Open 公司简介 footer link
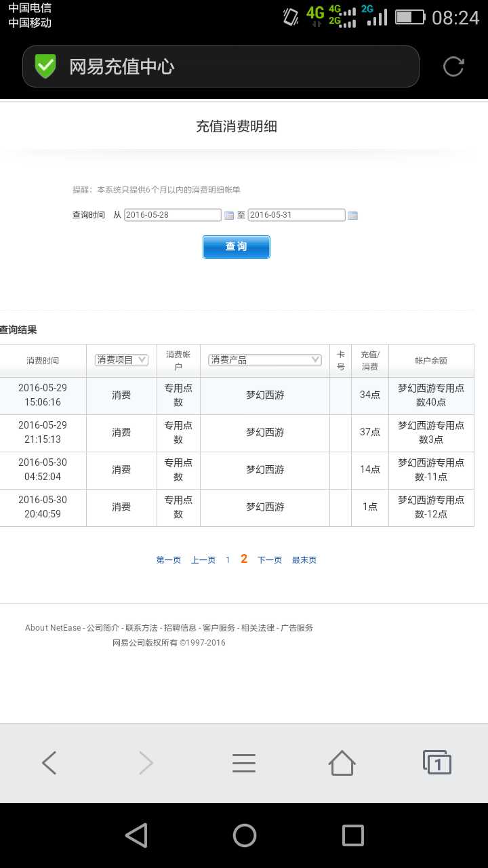488x868 pixels. (103, 628)
